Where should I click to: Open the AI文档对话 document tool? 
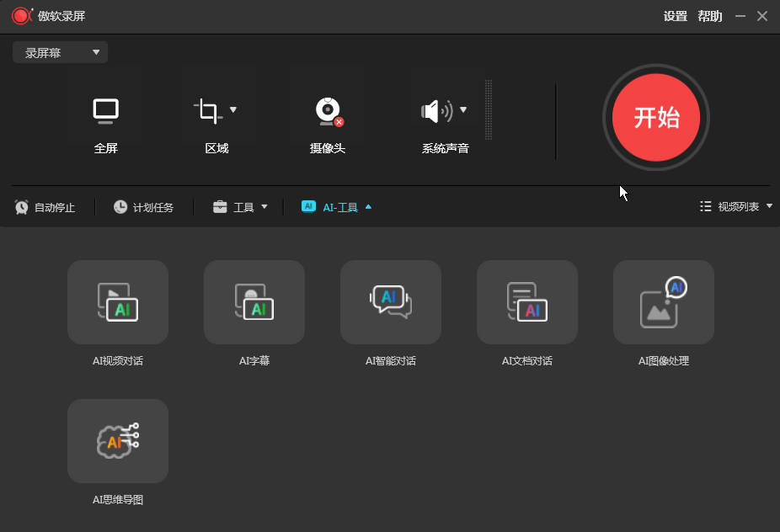click(x=527, y=302)
